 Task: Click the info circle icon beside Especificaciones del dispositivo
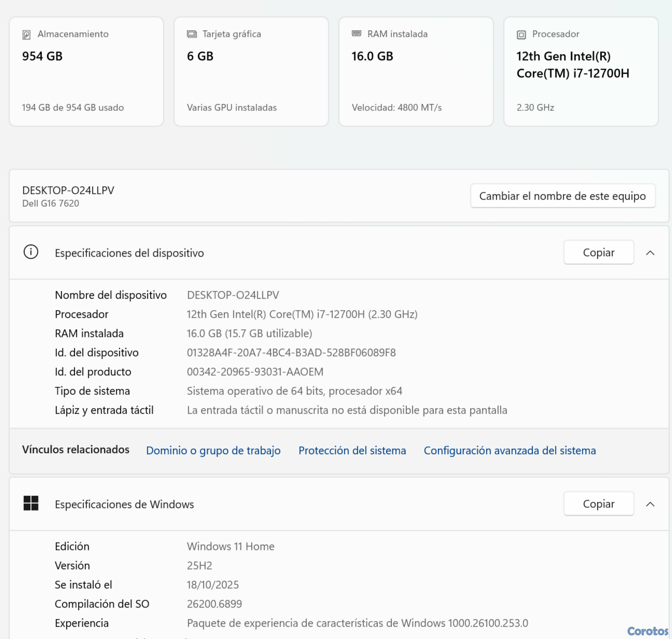click(31, 252)
